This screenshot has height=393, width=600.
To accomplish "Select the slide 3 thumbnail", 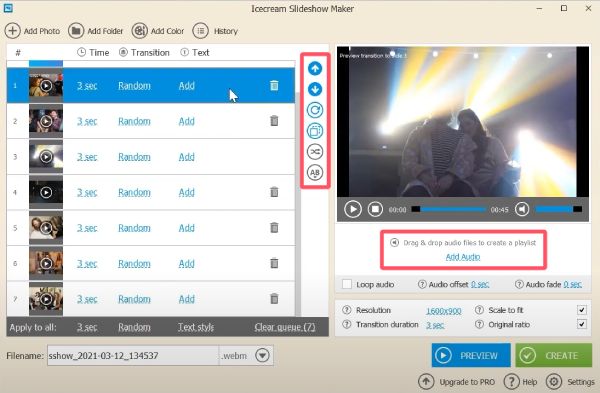I will click(x=46, y=157).
